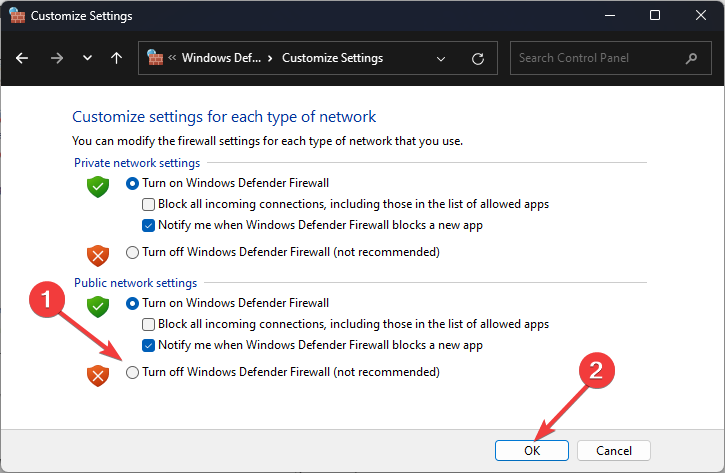Click the red shield in Private network settings
This screenshot has width=725, height=473.
98,255
